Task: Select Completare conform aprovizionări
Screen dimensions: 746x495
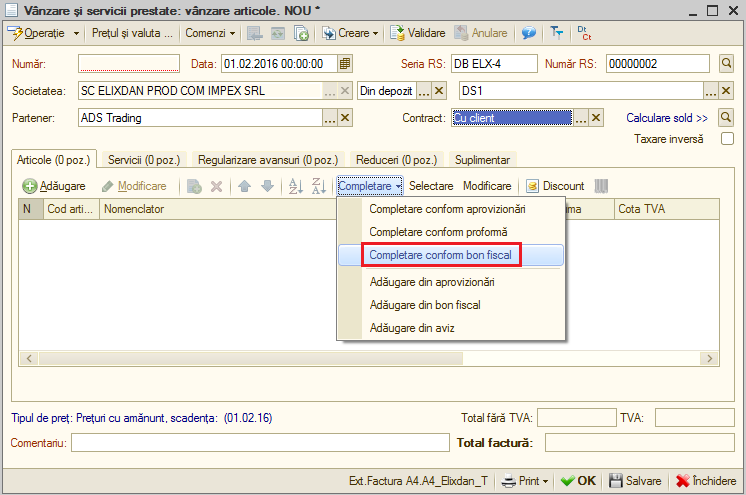Action: click(451, 209)
